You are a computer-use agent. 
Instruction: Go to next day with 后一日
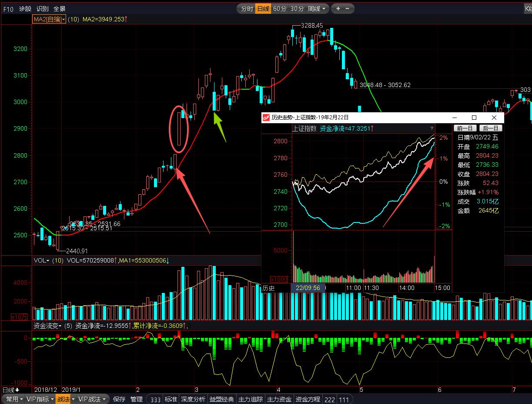click(x=491, y=128)
